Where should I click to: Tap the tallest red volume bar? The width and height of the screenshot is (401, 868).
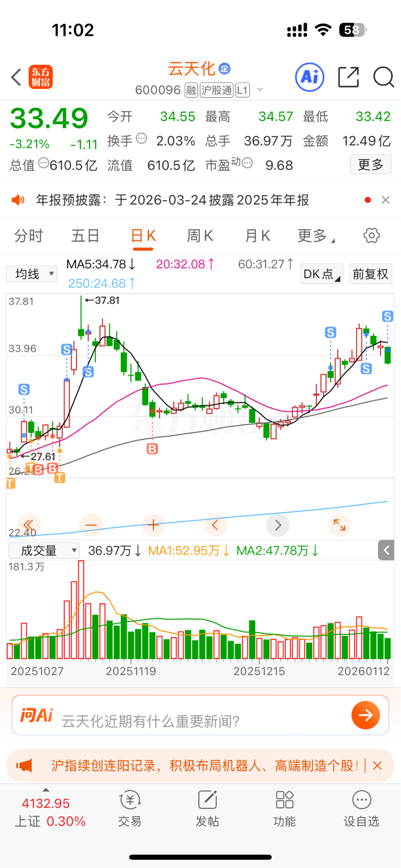(x=81, y=610)
